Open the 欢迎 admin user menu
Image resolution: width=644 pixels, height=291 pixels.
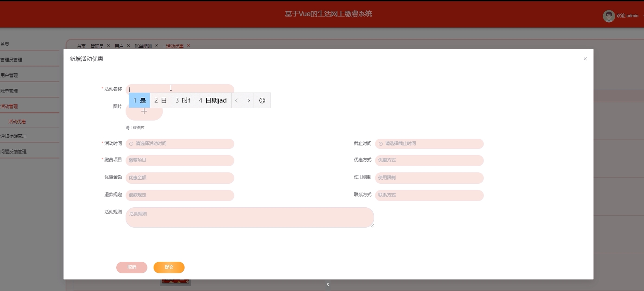(627, 16)
